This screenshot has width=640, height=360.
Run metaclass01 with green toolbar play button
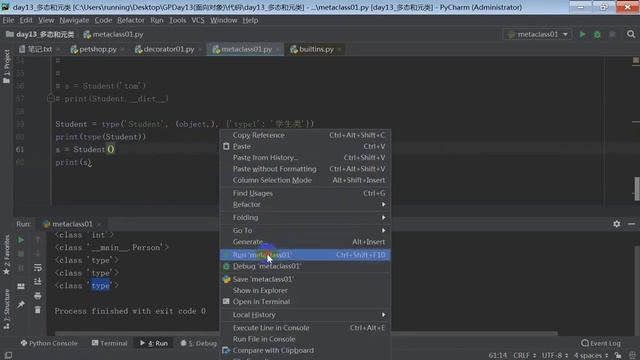tap(582, 35)
